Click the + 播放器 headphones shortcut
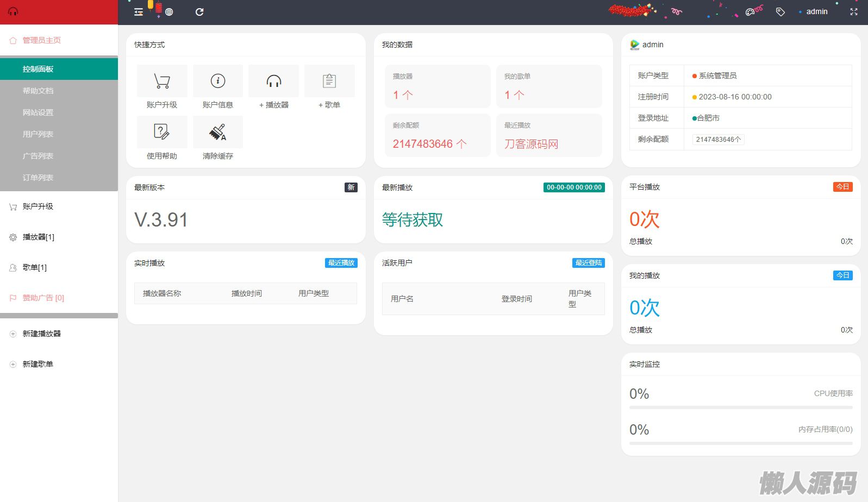Screen dimensions: 868x502 (x=274, y=81)
